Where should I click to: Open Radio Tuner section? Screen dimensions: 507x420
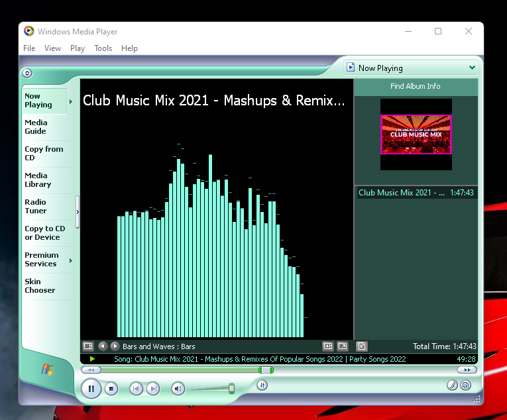point(48,206)
